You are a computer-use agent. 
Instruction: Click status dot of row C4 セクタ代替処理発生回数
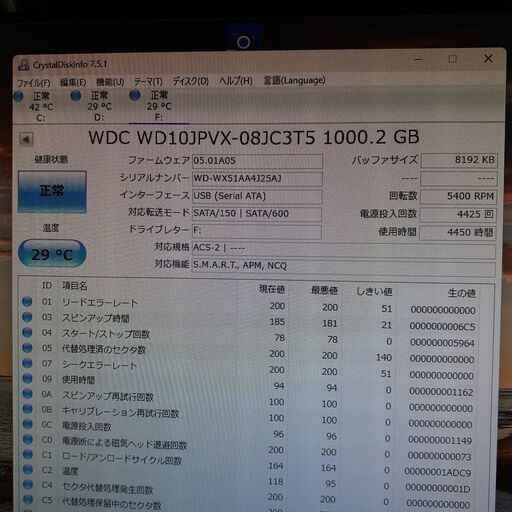(x=28, y=484)
